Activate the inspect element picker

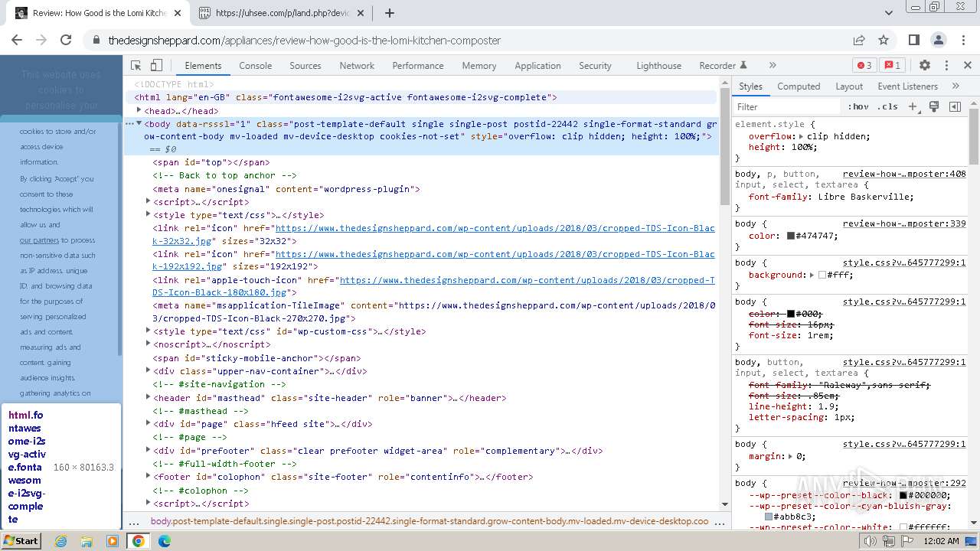tap(136, 66)
